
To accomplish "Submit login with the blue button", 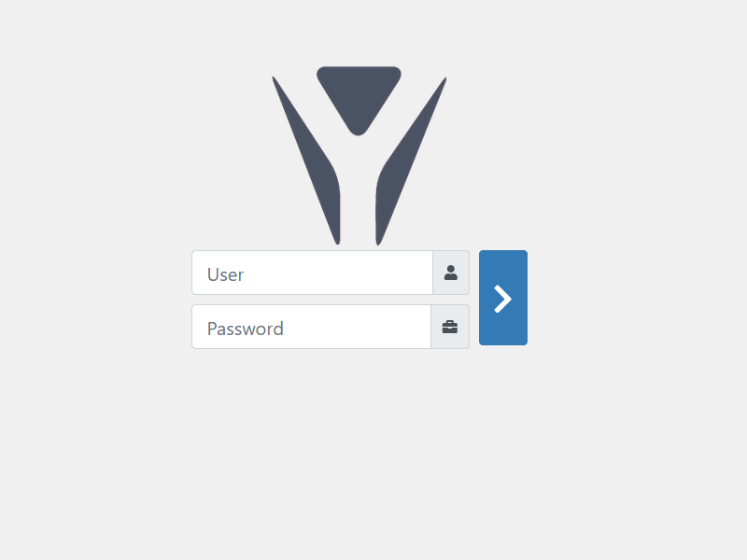I will tap(503, 298).
